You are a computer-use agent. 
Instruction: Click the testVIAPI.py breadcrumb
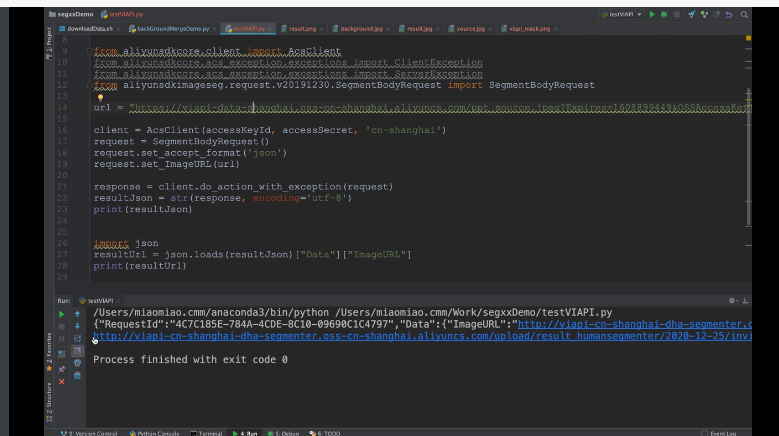(122, 14)
